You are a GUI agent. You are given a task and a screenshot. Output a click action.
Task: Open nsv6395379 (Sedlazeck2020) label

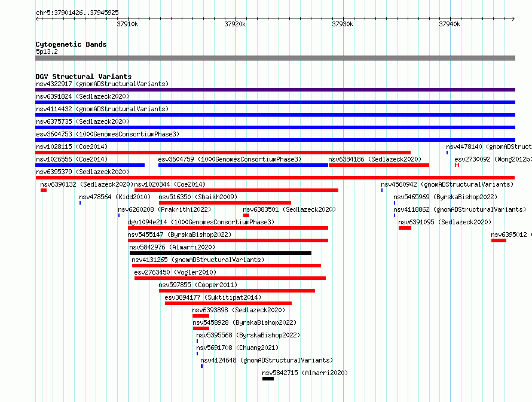pos(82,172)
